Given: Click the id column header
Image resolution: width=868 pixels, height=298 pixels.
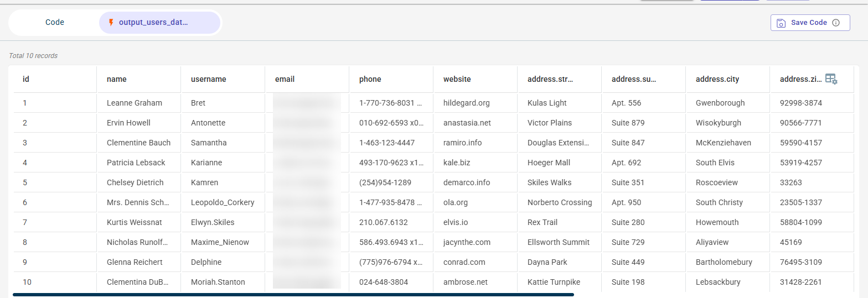Looking at the screenshot, I should point(26,79).
